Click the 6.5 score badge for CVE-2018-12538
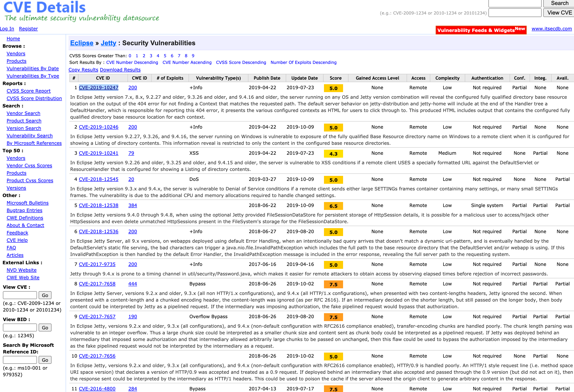 click(334, 206)
